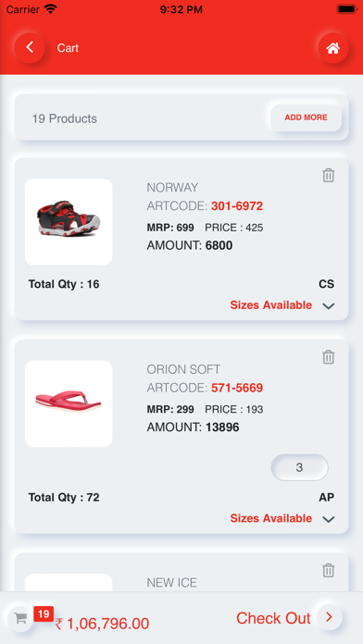Open the cart icon with badge 19
The height and width of the screenshot is (644, 363).
pyautogui.click(x=20, y=618)
